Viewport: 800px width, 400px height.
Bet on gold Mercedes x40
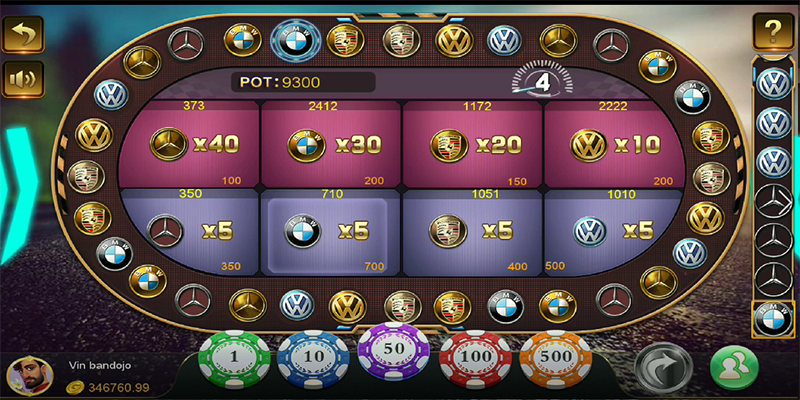(189, 144)
